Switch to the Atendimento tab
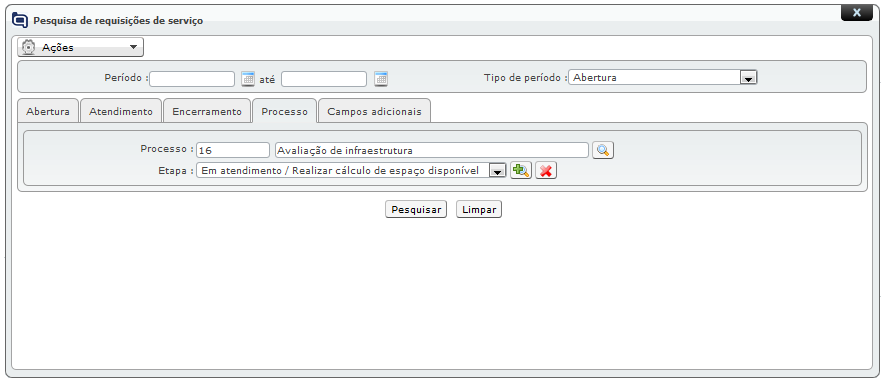 click(121, 112)
